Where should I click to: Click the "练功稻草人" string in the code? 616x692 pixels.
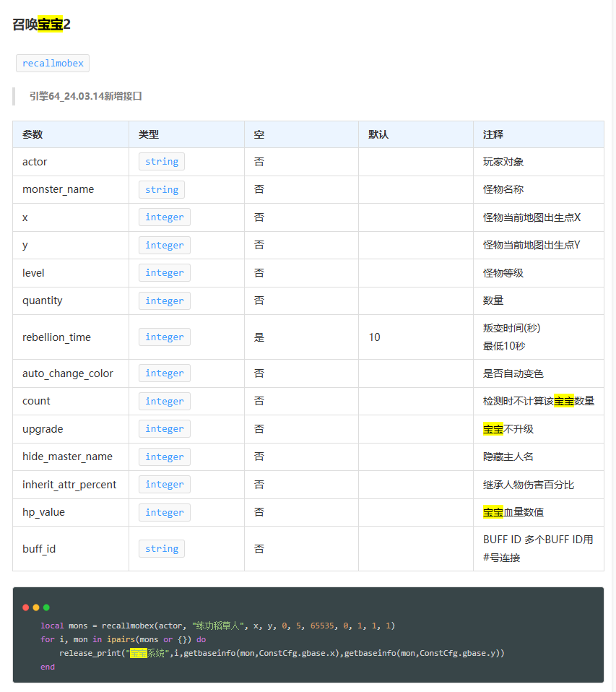pos(220,626)
